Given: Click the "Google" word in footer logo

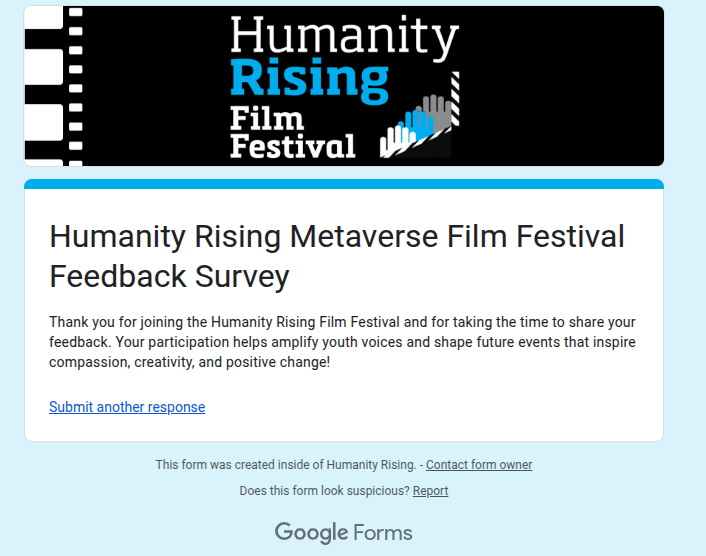Looking at the screenshot, I should (x=311, y=532).
